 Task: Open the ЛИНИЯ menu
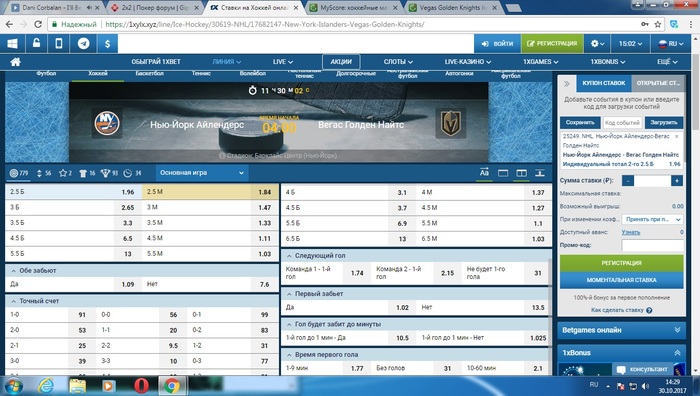(x=226, y=62)
